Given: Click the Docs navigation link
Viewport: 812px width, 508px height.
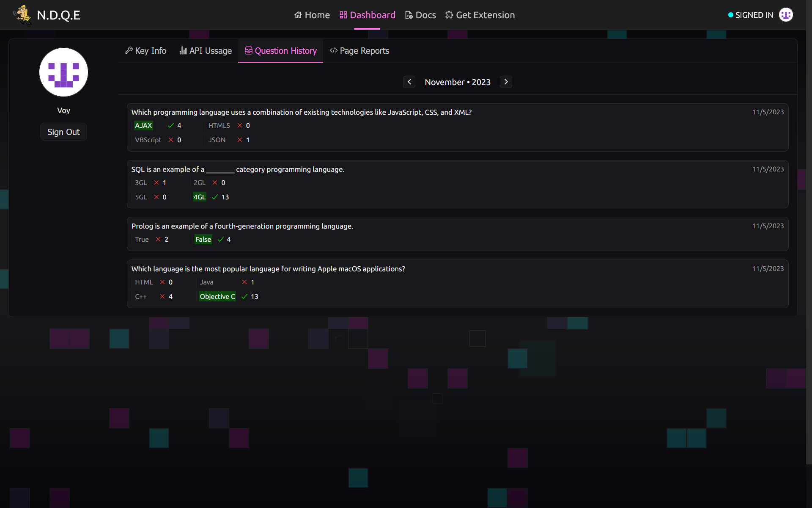Looking at the screenshot, I should coord(425,15).
